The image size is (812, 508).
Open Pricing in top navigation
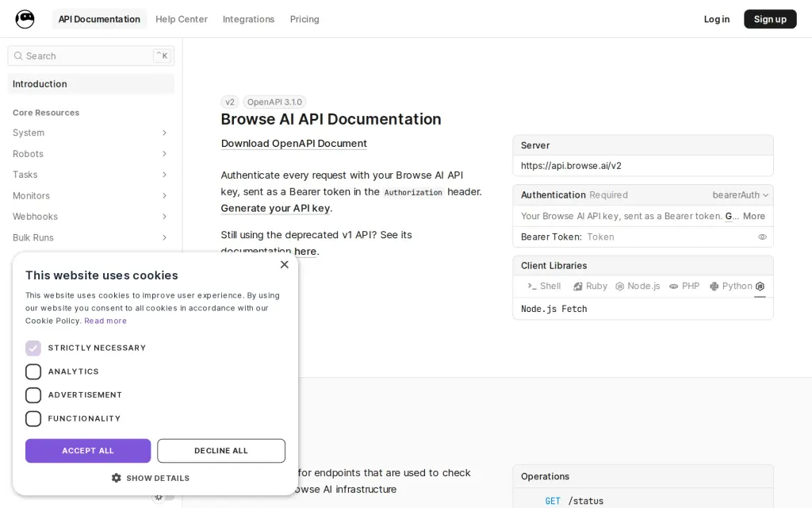[x=304, y=19]
